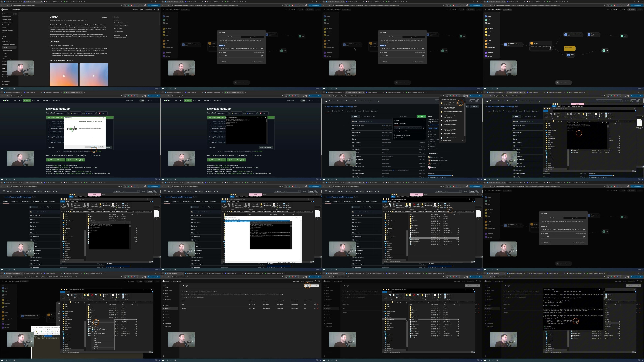The image size is (644, 362).
Task: Collapse sidebar icon on uncovered API keys page
Action: [164, 356]
